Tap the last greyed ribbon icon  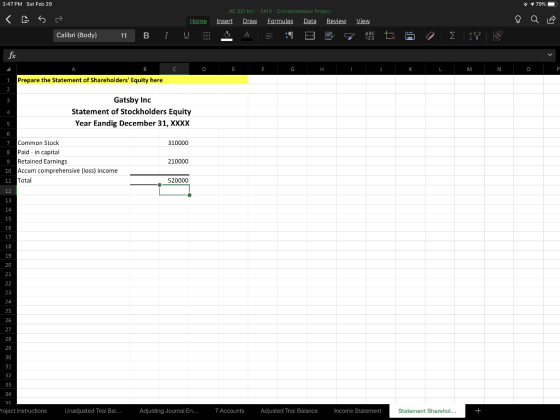click(x=498, y=35)
